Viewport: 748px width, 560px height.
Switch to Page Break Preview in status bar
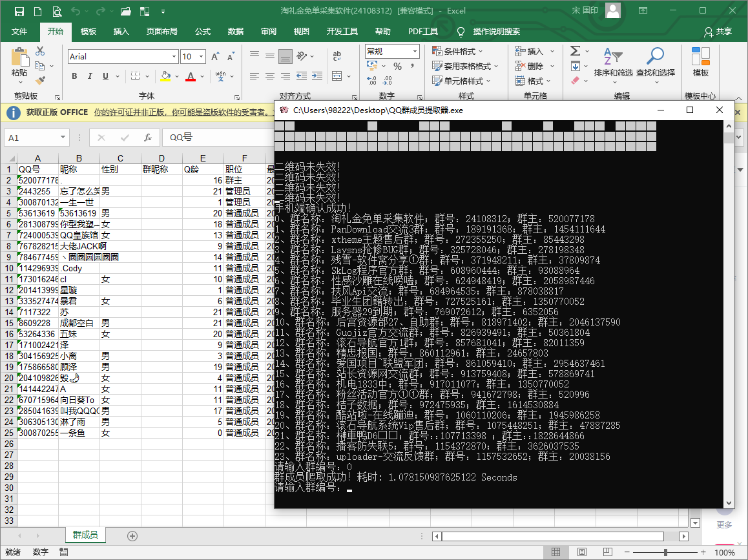point(607,552)
